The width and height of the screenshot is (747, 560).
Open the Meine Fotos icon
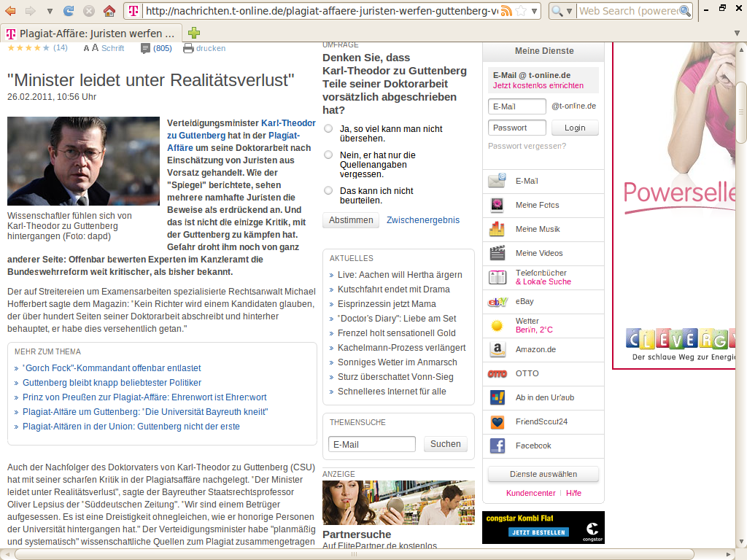(497, 205)
